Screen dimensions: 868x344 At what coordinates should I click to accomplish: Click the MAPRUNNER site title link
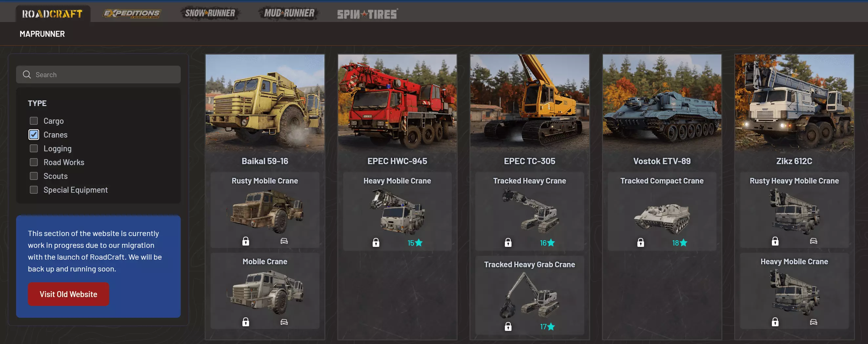pyautogui.click(x=42, y=34)
